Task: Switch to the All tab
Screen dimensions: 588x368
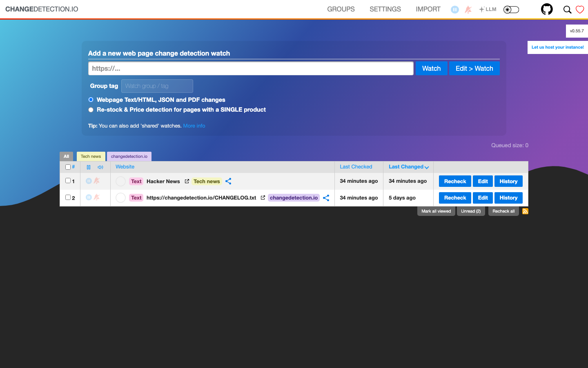Action: click(x=66, y=156)
